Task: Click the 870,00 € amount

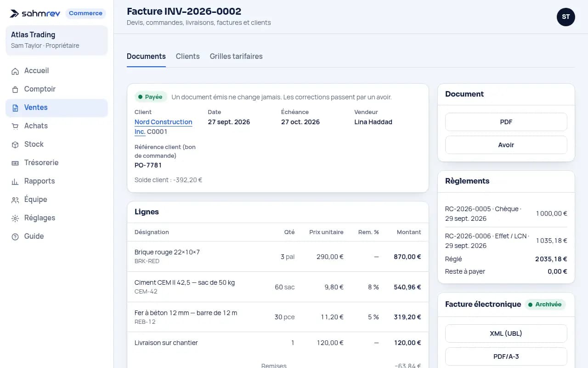Action: point(407,257)
